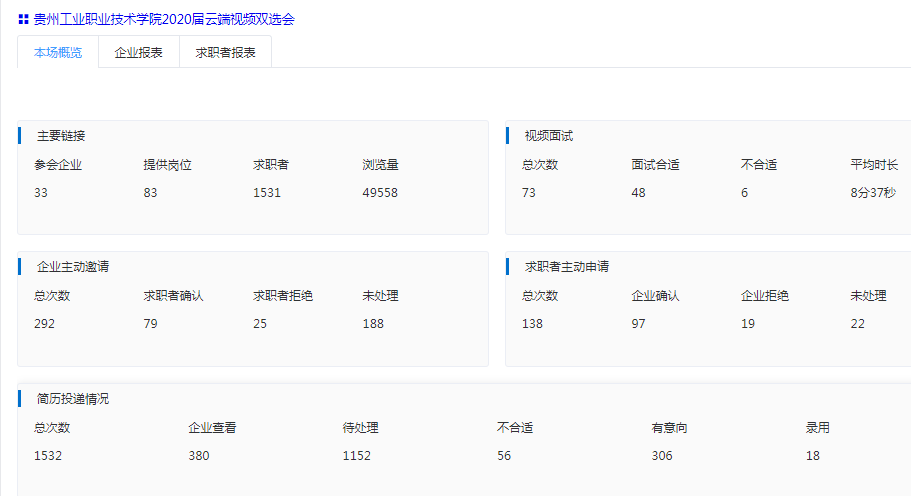Click the 企业确认 number 97
911x496 pixels.
point(638,324)
